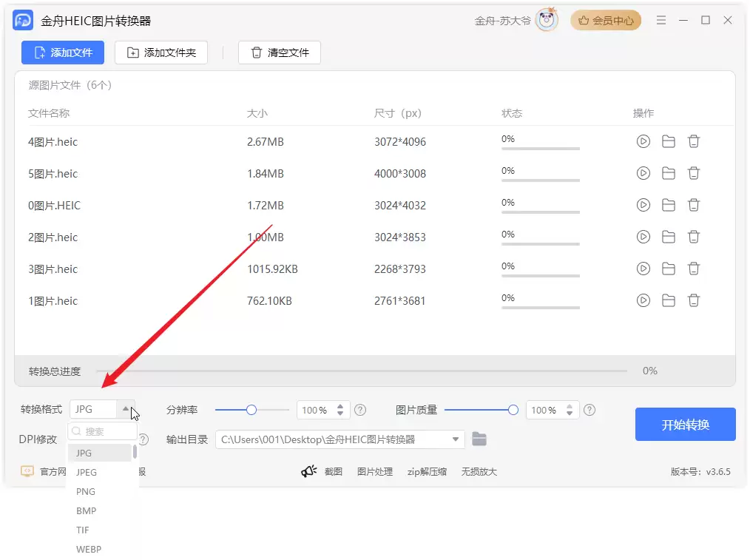Image resolution: width=750 pixels, height=560 pixels.
Task: Select JPG in the format list
Action: coord(100,453)
